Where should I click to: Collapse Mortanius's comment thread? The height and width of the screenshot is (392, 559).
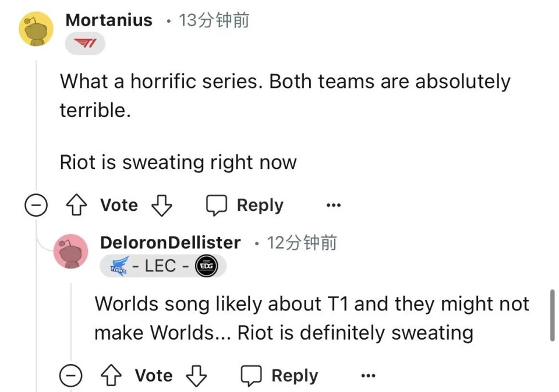tap(36, 206)
